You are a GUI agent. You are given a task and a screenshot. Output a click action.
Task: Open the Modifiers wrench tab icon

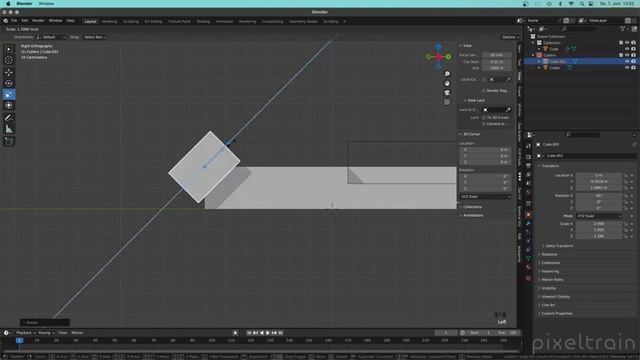(528, 223)
